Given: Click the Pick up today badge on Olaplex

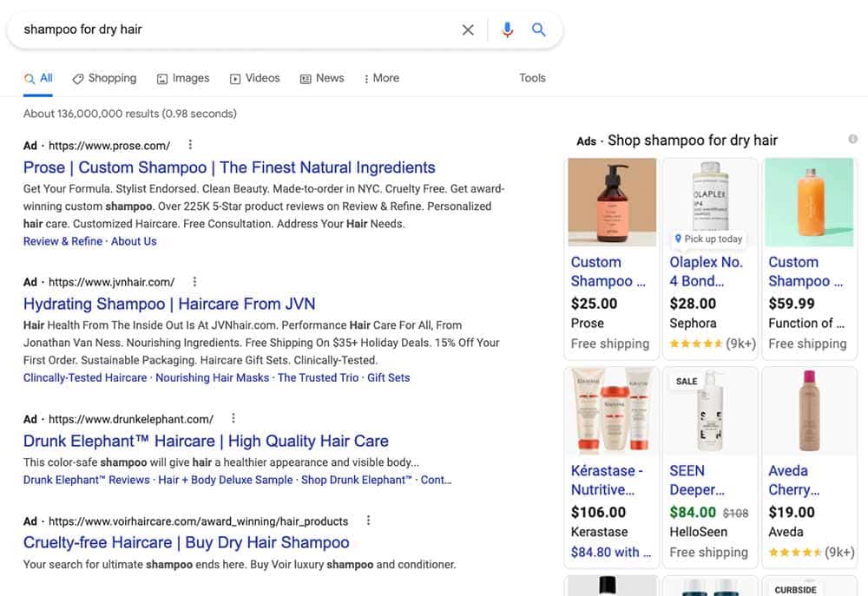Looking at the screenshot, I should click(x=708, y=239).
